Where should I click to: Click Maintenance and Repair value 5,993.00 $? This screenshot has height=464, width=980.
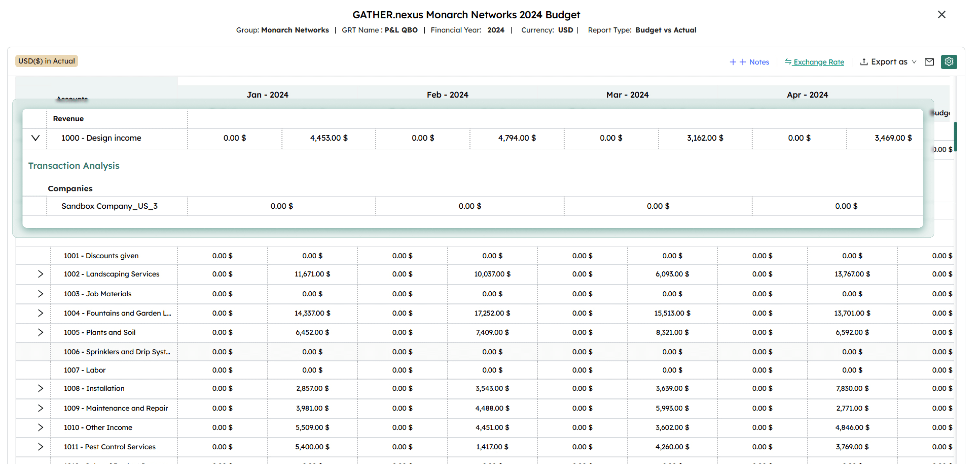(x=672, y=408)
